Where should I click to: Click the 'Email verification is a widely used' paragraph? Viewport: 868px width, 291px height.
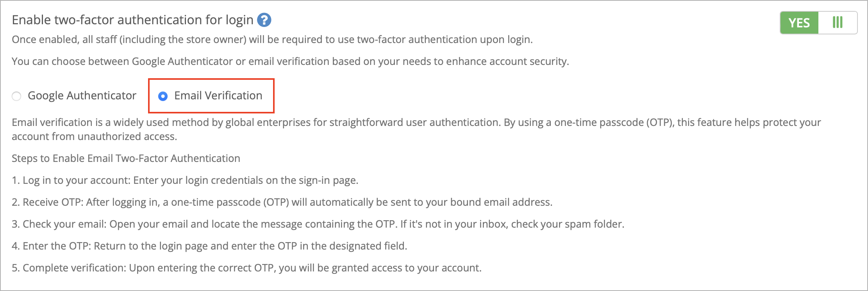[x=416, y=123]
